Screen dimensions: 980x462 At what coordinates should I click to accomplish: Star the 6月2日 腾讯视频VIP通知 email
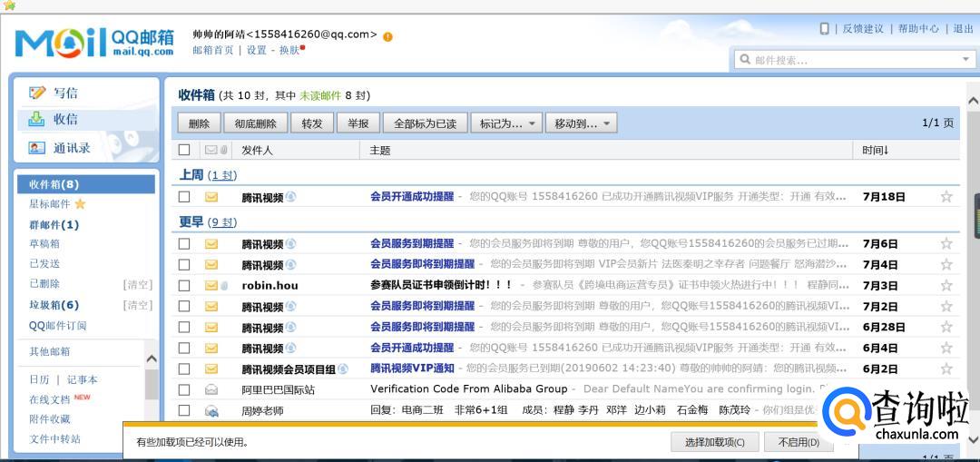coord(946,369)
